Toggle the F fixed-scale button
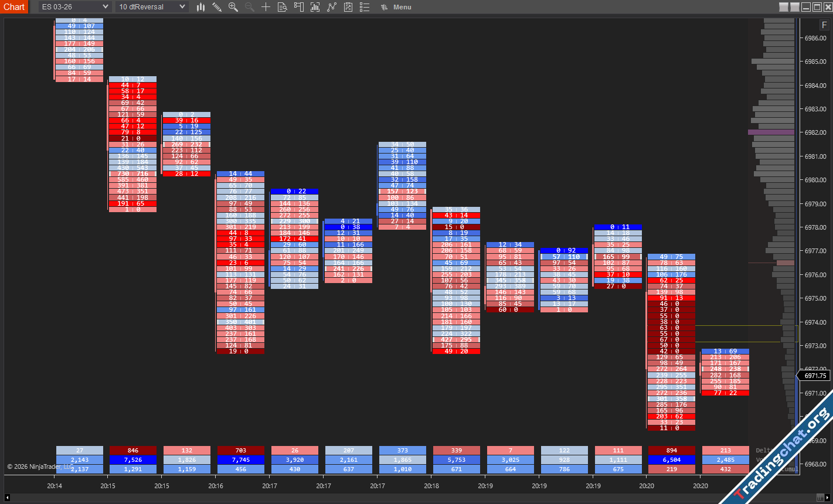The width and height of the screenshot is (833, 504). [x=824, y=25]
